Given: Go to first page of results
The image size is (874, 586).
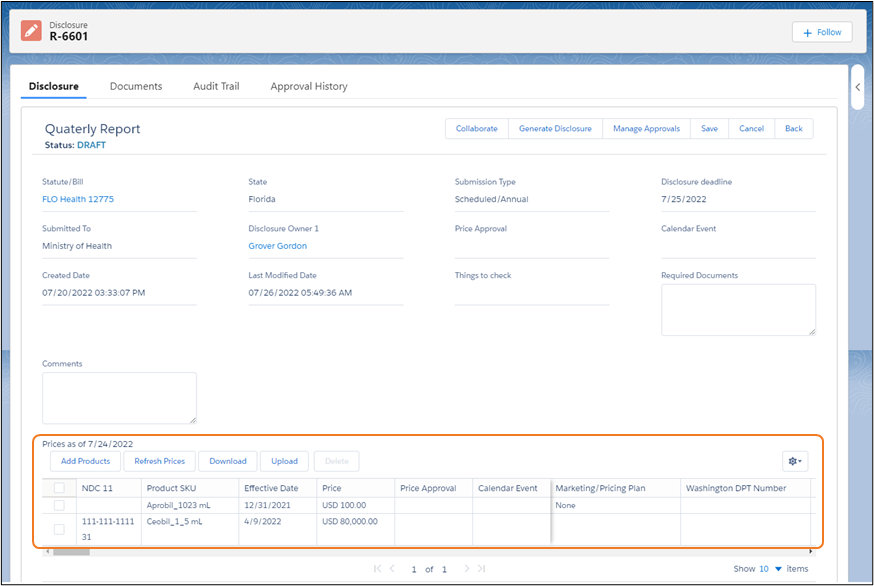Looking at the screenshot, I should point(377,569).
